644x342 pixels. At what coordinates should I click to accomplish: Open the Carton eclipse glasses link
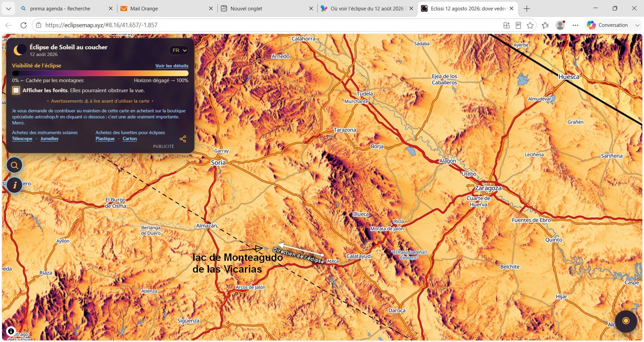[130, 139]
